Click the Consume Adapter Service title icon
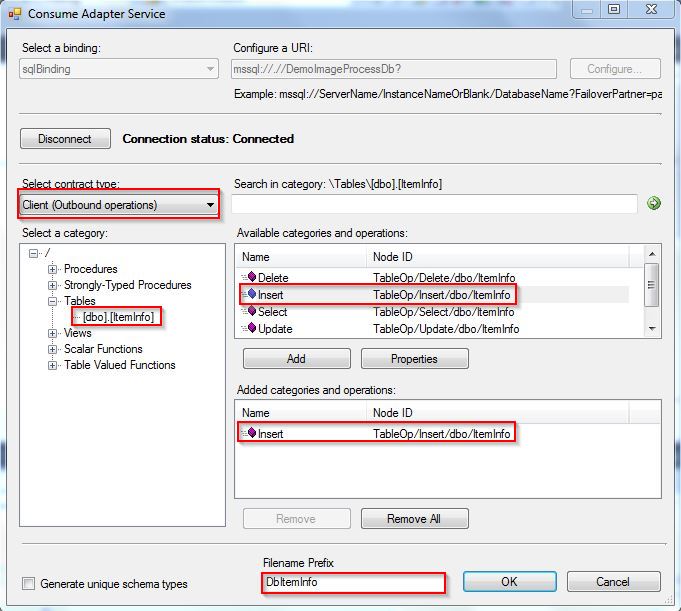681x611 pixels. [15, 14]
